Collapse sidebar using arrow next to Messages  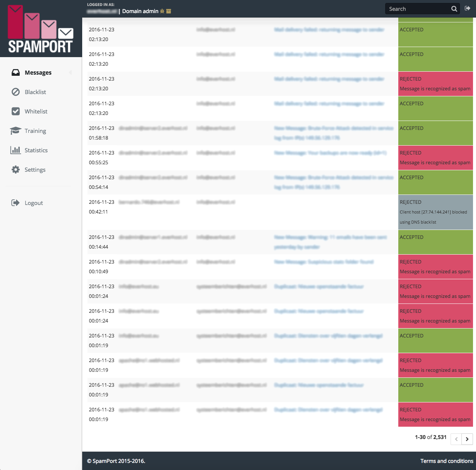tap(70, 72)
